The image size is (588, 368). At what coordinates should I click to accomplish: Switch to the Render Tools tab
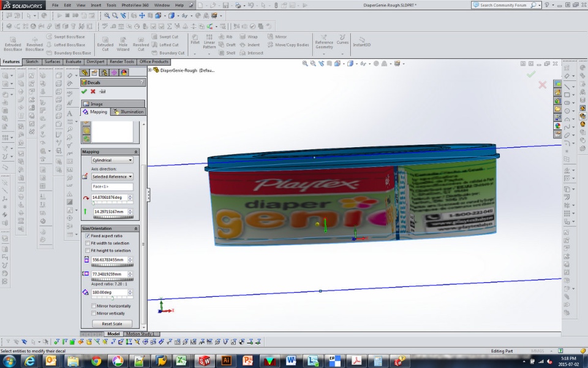pos(122,61)
